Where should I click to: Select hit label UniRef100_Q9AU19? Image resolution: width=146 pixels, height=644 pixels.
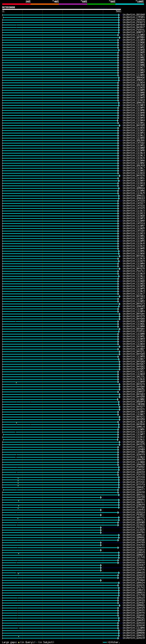[x=134, y=198]
